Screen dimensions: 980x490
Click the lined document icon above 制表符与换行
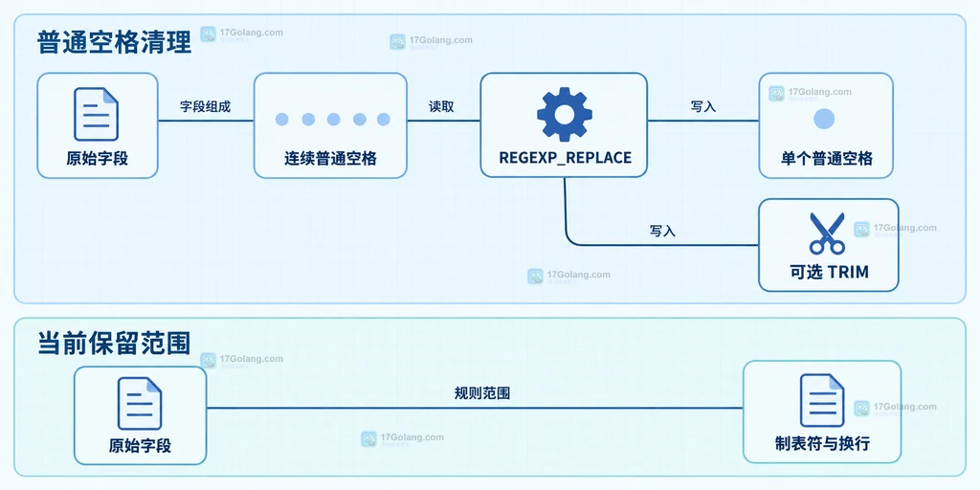coord(822,400)
